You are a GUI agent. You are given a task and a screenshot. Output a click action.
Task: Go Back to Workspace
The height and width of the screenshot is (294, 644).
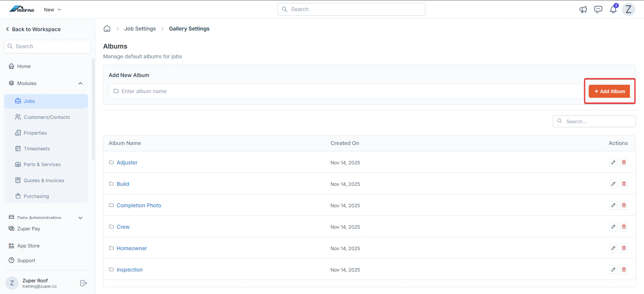33,29
